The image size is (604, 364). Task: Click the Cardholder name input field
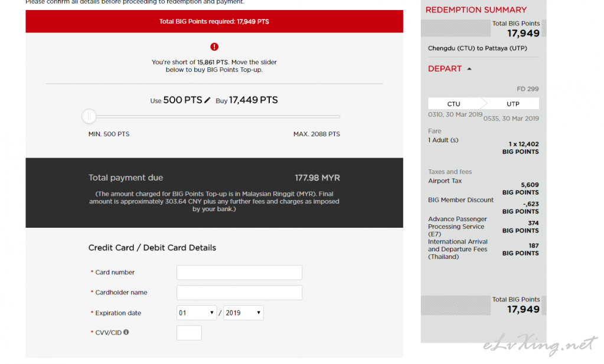(x=239, y=293)
